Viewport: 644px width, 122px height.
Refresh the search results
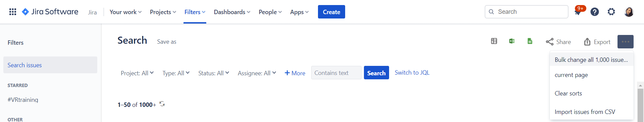pyautogui.click(x=162, y=104)
